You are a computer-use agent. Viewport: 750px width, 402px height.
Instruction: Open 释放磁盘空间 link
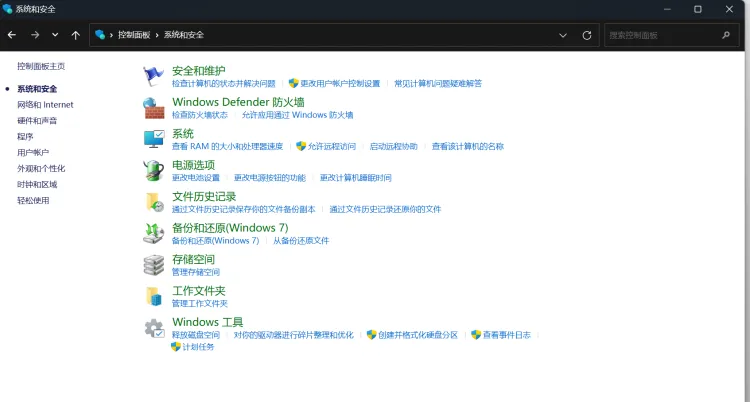pos(196,335)
